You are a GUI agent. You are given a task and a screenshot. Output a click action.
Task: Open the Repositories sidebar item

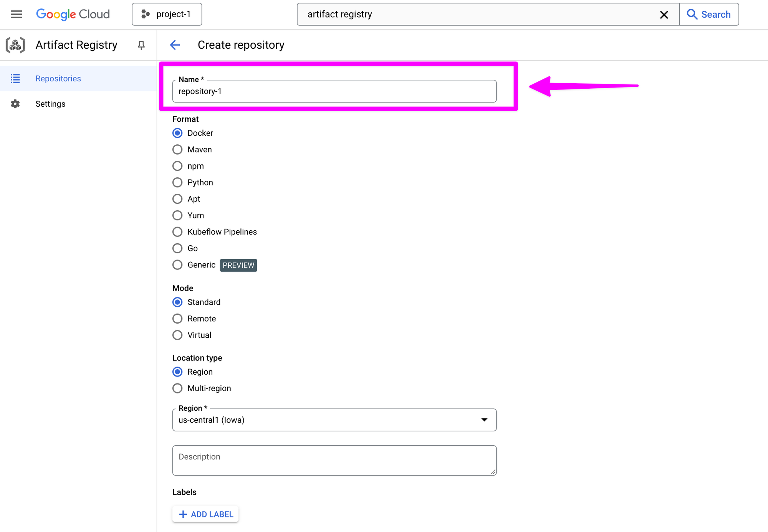pos(58,79)
